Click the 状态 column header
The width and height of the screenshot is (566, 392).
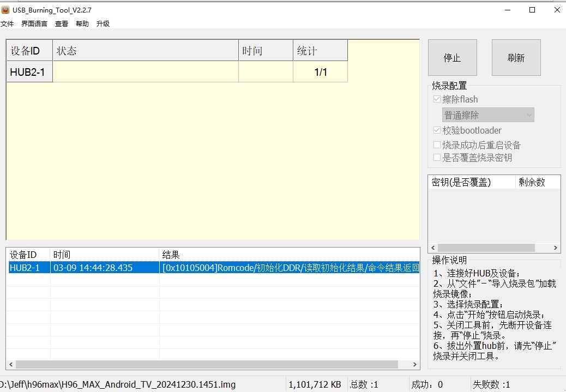click(x=145, y=51)
